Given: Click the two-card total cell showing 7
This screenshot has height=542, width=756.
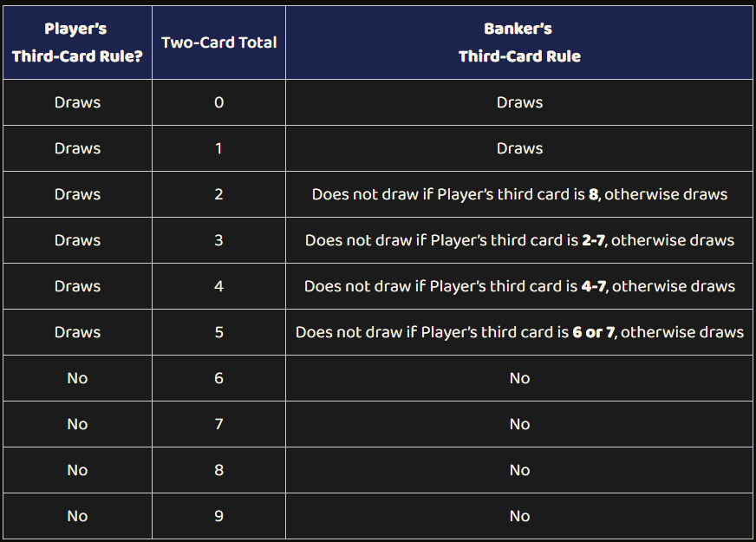Looking at the screenshot, I should pyautogui.click(x=218, y=424).
